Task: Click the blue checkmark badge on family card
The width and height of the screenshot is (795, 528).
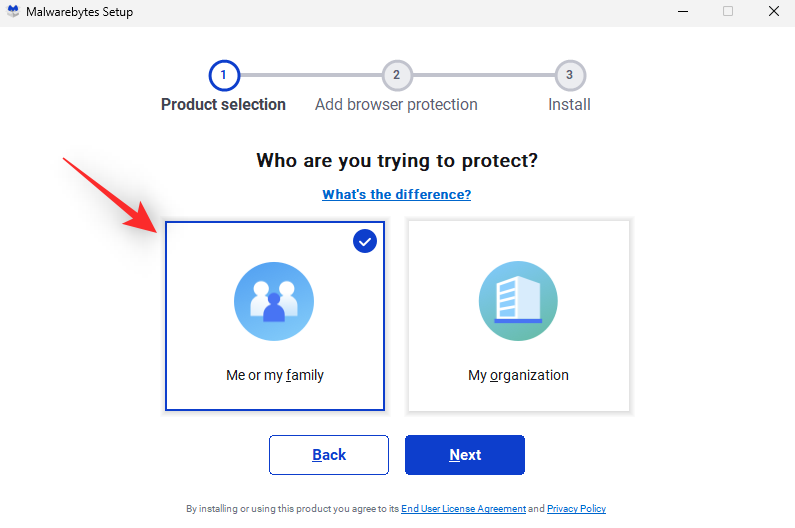Action: [x=365, y=240]
